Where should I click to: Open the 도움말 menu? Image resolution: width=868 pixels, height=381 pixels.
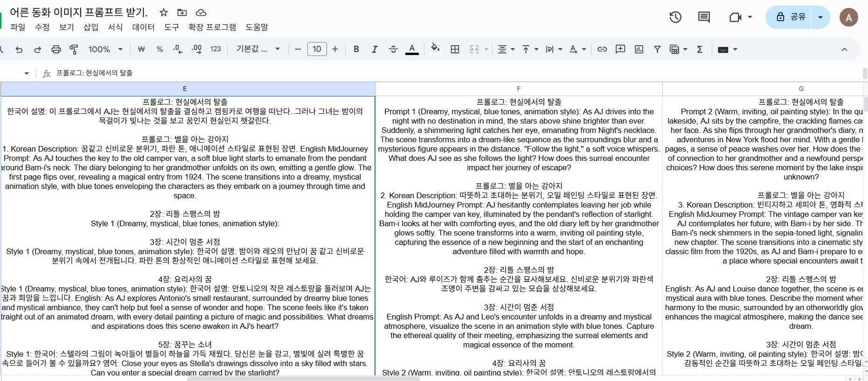(257, 28)
